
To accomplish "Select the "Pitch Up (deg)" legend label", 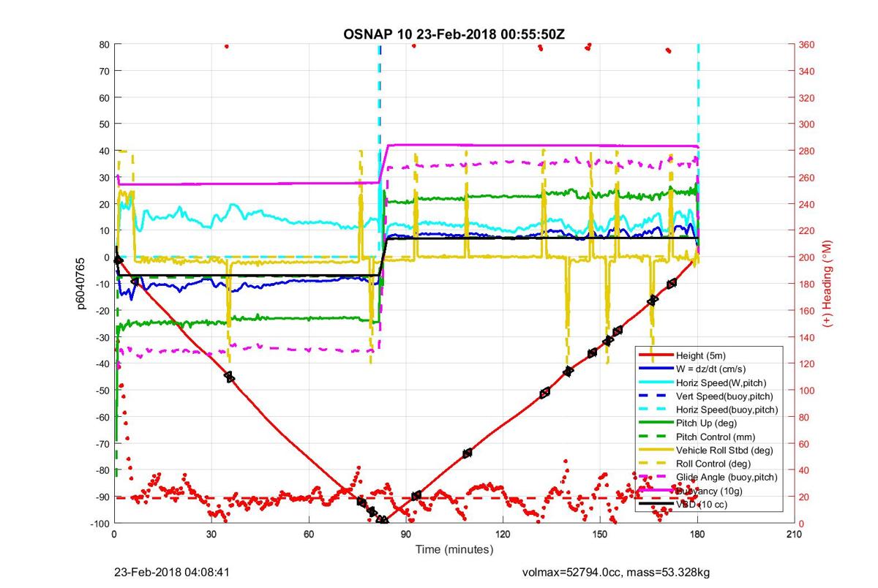I will pyautogui.click(x=706, y=423).
